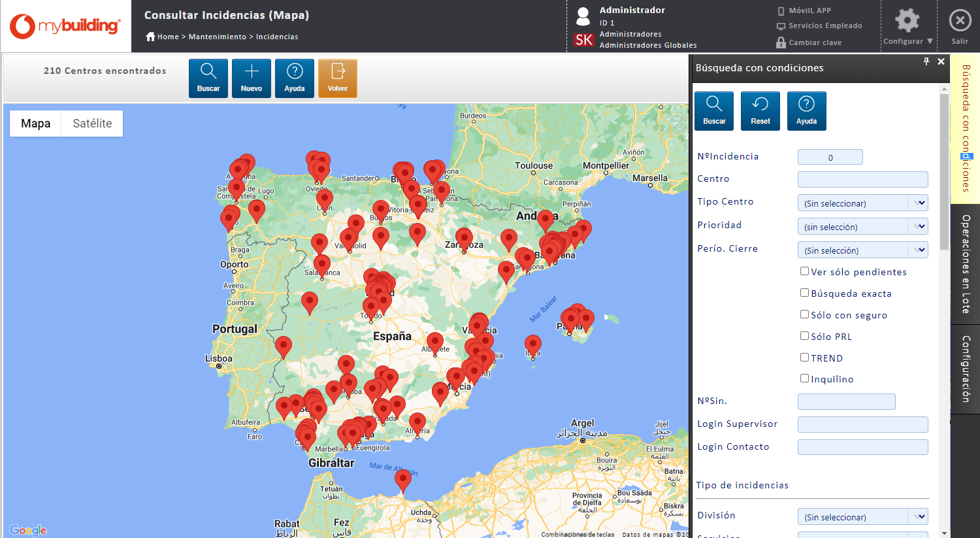Click the Configurar gear icon
The height and width of the screenshot is (538, 980).
tap(907, 21)
